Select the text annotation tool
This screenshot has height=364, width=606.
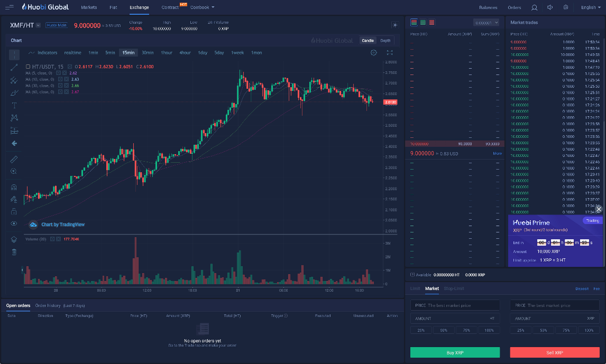[14, 105]
